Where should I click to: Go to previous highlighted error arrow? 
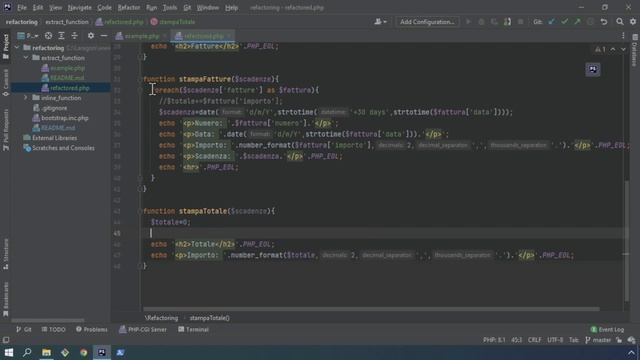[x=613, y=49]
